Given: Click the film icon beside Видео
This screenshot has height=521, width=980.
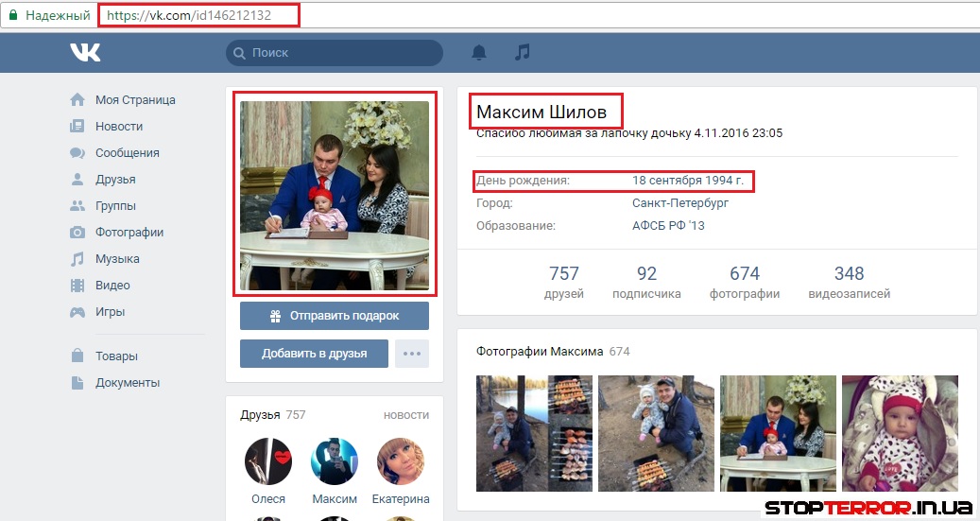Looking at the screenshot, I should click(x=77, y=286).
